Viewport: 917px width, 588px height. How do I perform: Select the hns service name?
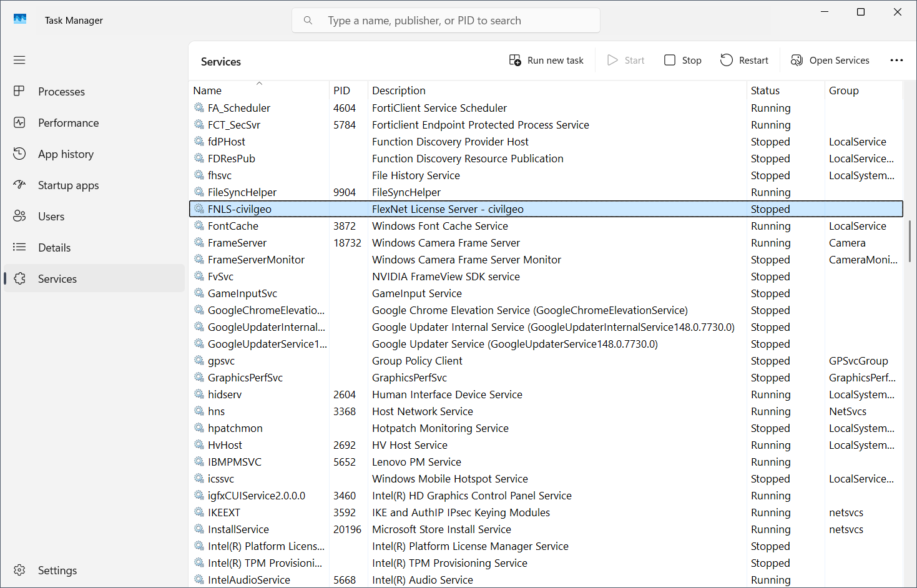point(217,411)
